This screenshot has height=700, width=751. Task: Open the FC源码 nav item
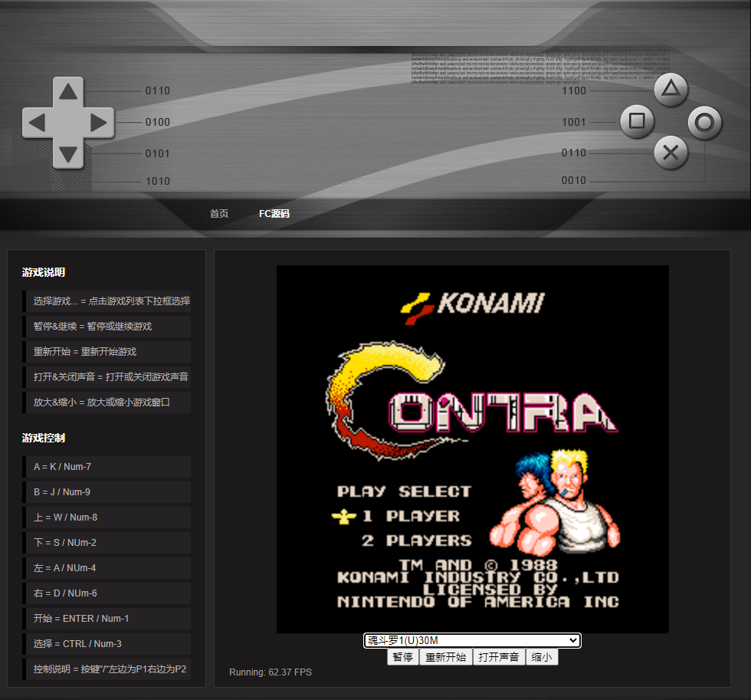pos(274,214)
